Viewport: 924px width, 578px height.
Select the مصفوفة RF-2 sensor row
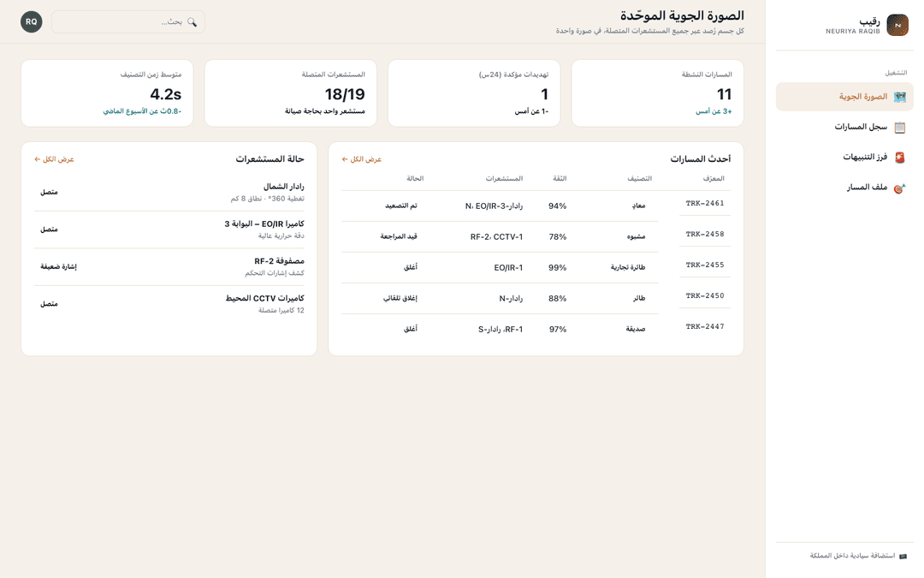pos(169,266)
